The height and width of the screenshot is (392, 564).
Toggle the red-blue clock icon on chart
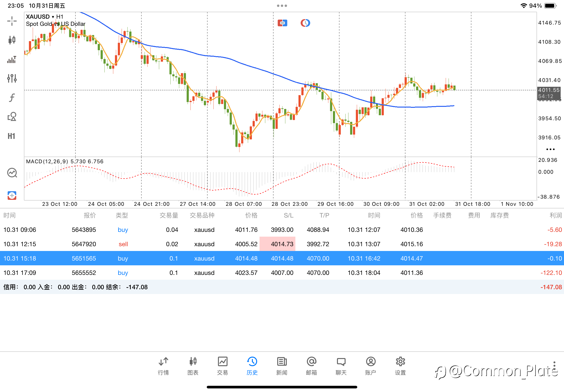[305, 23]
